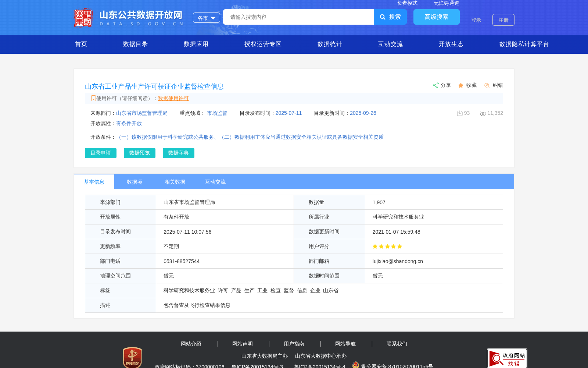This screenshot has width=588, height=368.
Task: Open source department 山东省市场监督管理局 link
Action: tap(142, 113)
